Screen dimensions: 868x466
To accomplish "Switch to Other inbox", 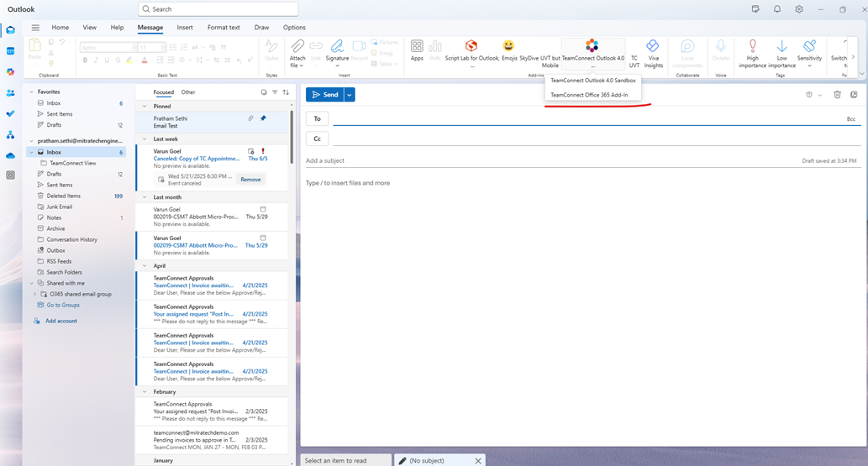I will (x=188, y=92).
